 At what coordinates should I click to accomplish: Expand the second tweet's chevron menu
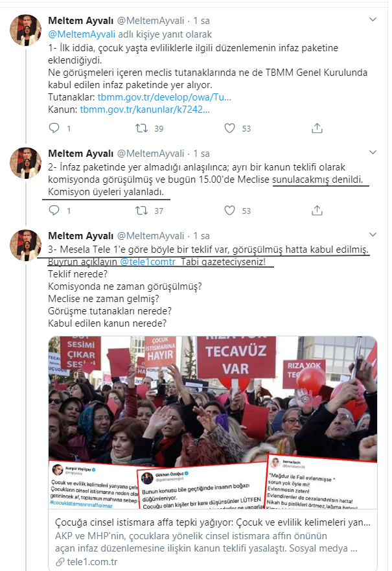click(373, 152)
